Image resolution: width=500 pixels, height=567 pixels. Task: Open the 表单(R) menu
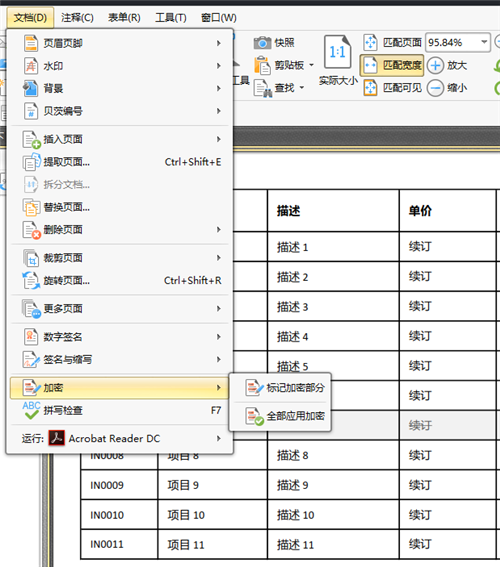pyautogui.click(x=124, y=17)
